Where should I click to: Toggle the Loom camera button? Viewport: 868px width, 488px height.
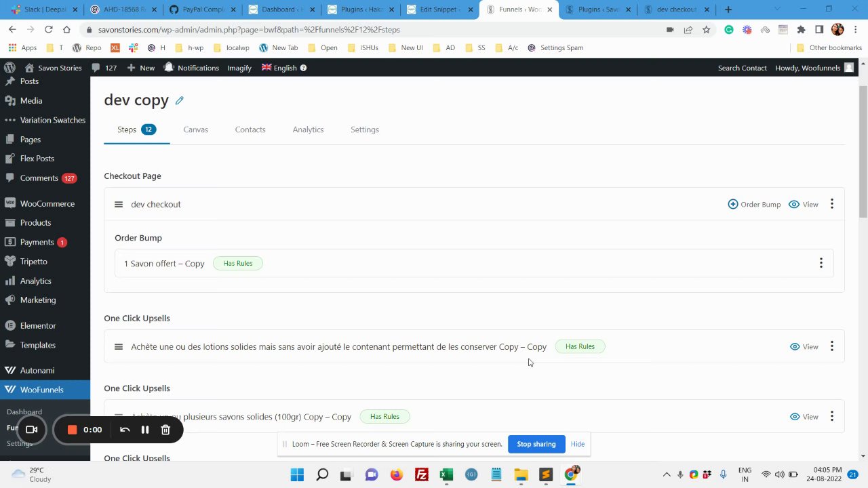pyautogui.click(x=31, y=430)
